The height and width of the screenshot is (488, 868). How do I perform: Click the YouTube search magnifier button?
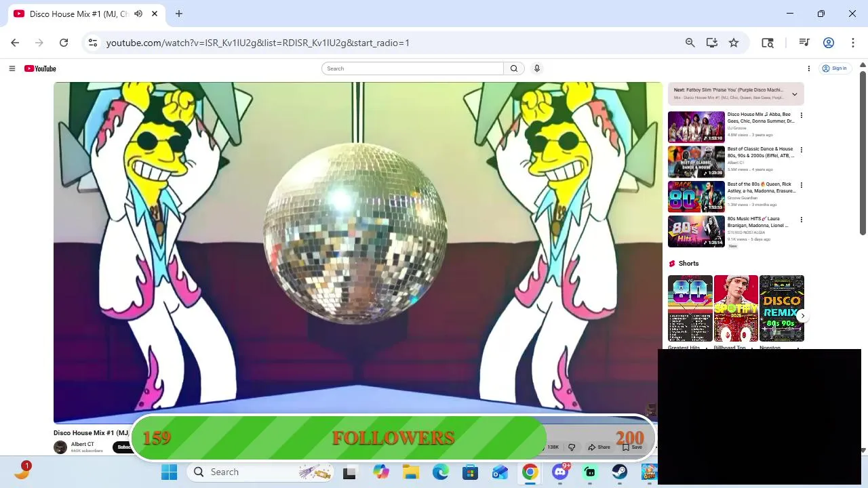click(x=514, y=68)
